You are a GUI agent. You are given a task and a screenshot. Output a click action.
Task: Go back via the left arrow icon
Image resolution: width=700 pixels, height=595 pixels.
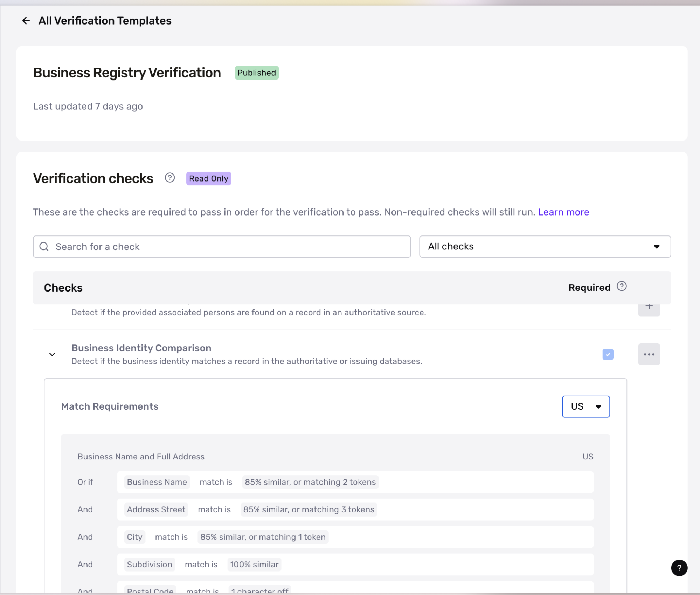click(x=26, y=21)
